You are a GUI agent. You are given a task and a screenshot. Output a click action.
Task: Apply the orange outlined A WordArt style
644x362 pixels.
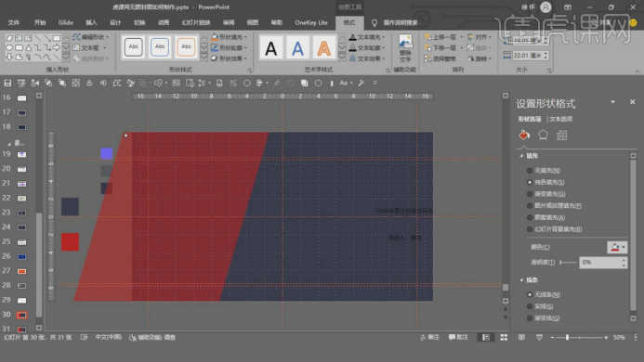tap(324, 48)
